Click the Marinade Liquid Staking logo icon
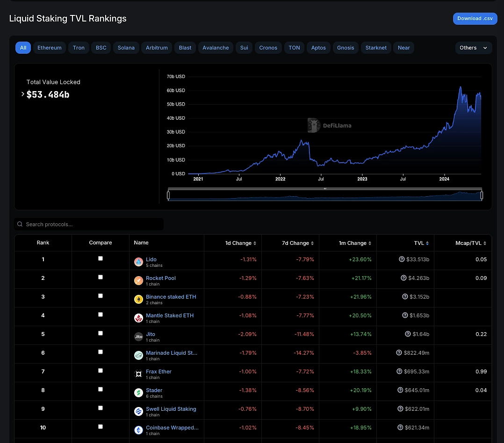 pos(138,355)
